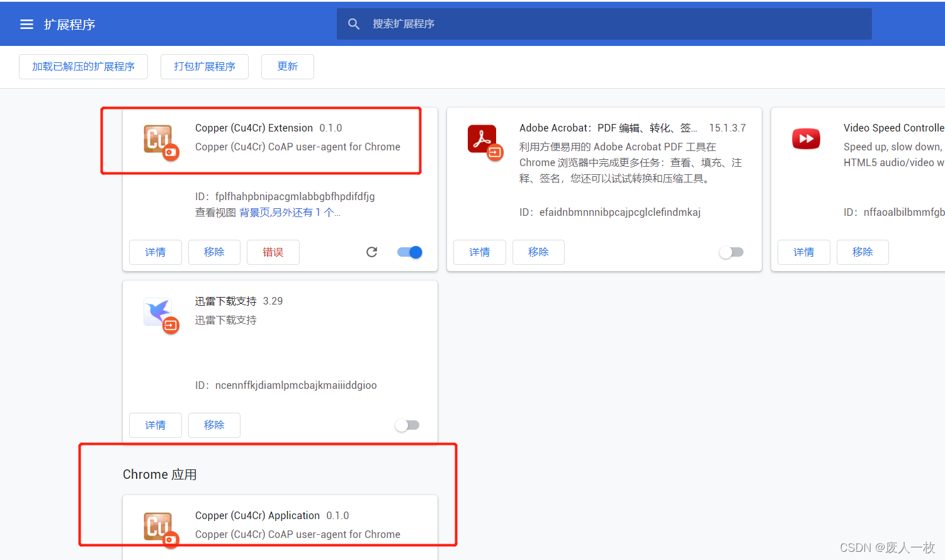The width and height of the screenshot is (945, 560).
Task: Disable the Copper (Cu4Cr) Extension toggle
Action: (x=409, y=252)
